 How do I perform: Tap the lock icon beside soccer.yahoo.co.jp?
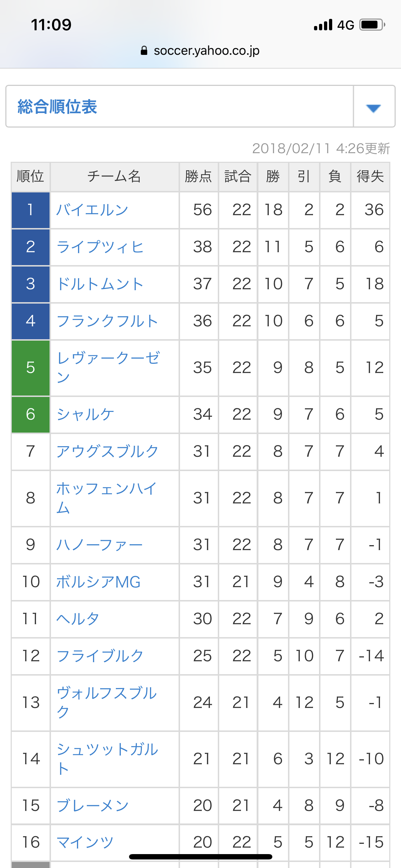point(144,51)
